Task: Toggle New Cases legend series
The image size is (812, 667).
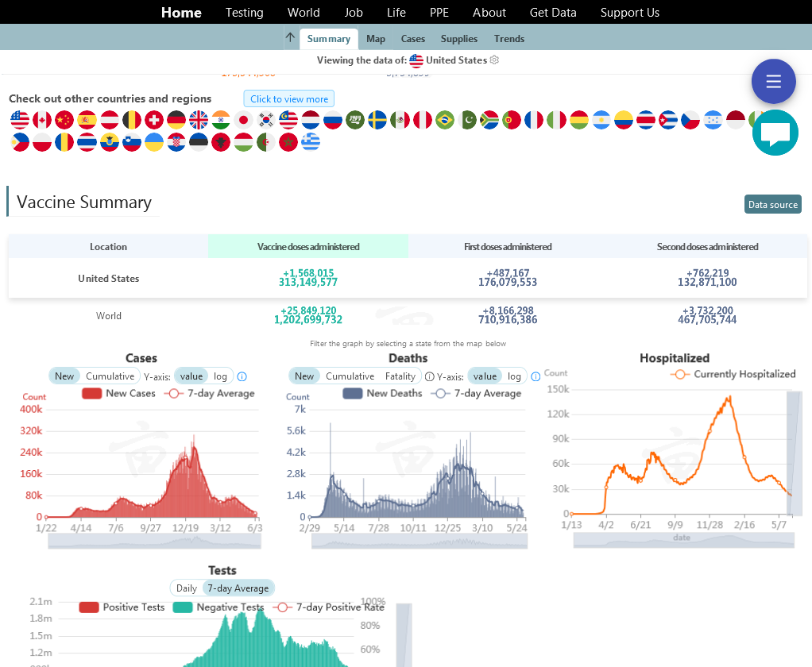Action: [119, 393]
